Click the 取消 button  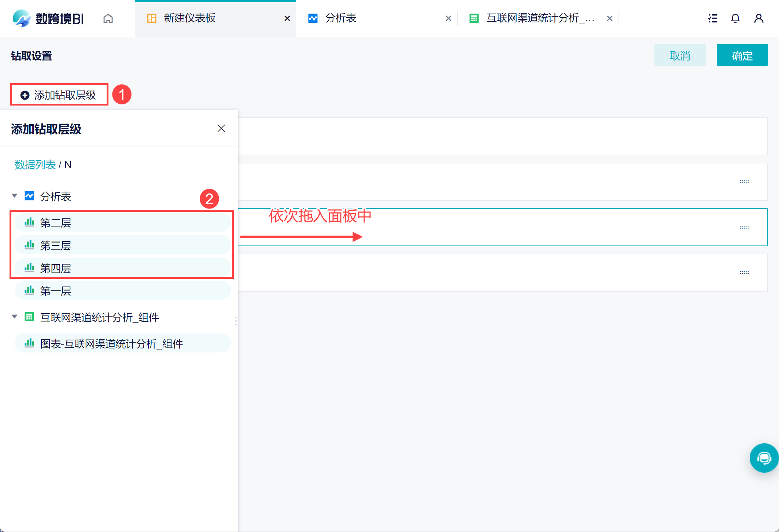point(680,55)
